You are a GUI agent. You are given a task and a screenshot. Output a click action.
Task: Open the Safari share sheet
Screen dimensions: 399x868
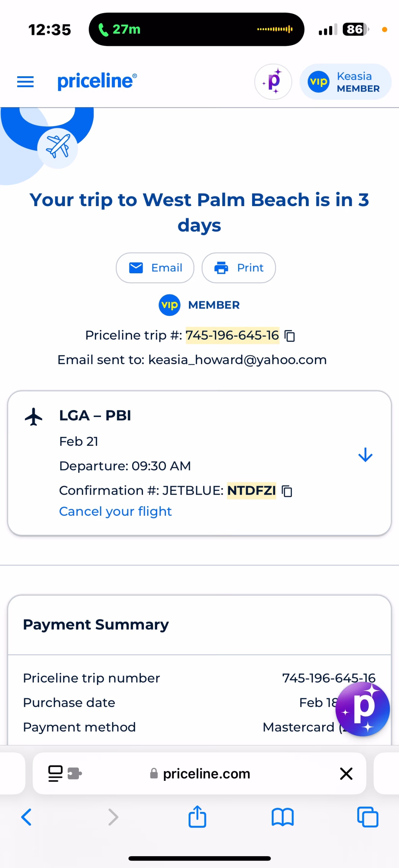pos(197,817)
